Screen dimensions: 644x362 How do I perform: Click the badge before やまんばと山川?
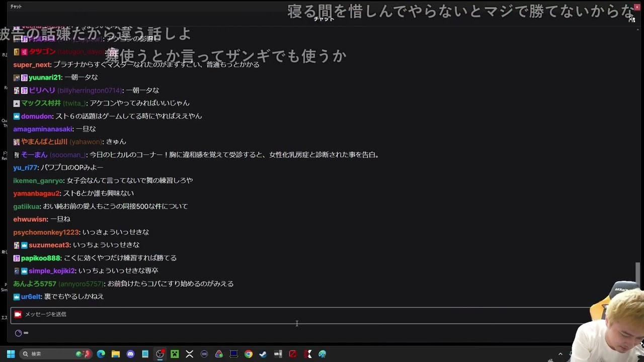click(17, 142)
